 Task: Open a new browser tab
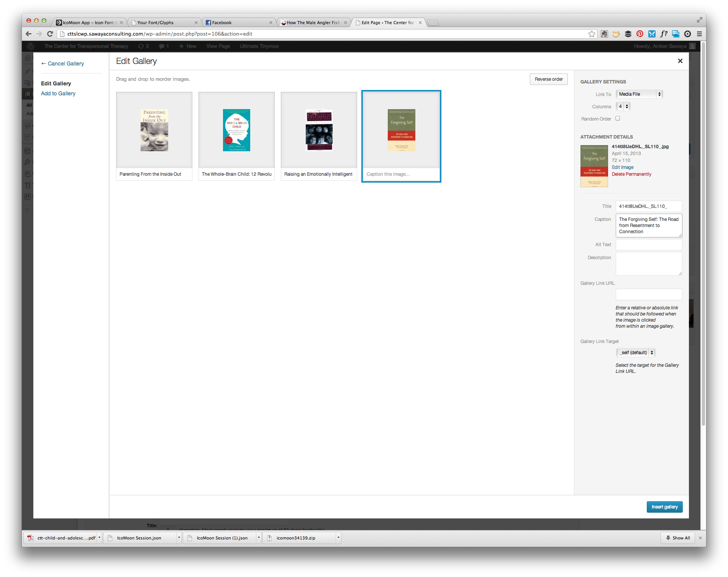point(433,23)
